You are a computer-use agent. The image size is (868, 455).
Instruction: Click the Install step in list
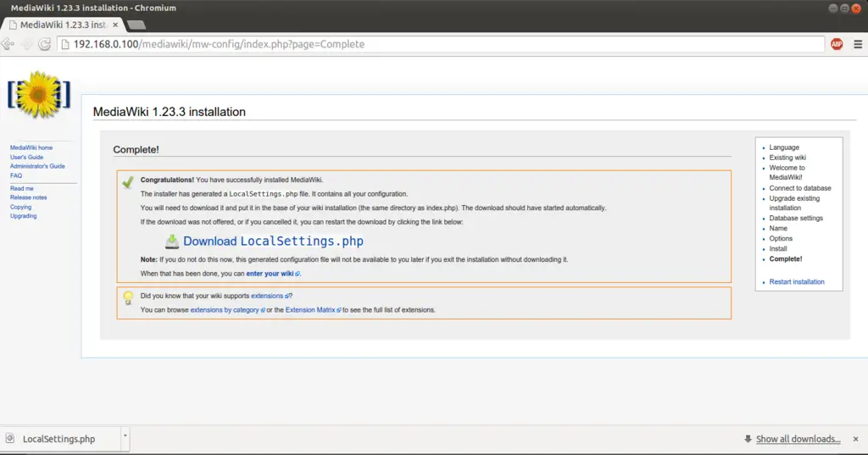click(778, 249)
